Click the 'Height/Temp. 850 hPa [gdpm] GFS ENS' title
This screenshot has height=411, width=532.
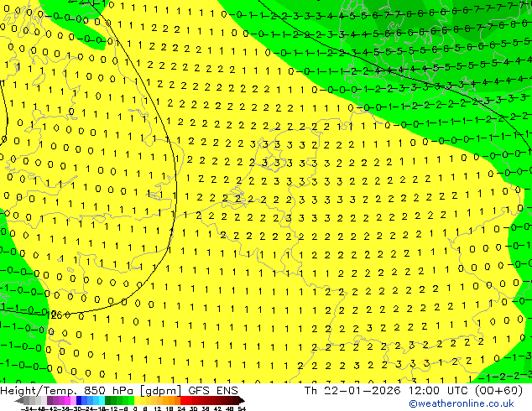click(119, 391)
